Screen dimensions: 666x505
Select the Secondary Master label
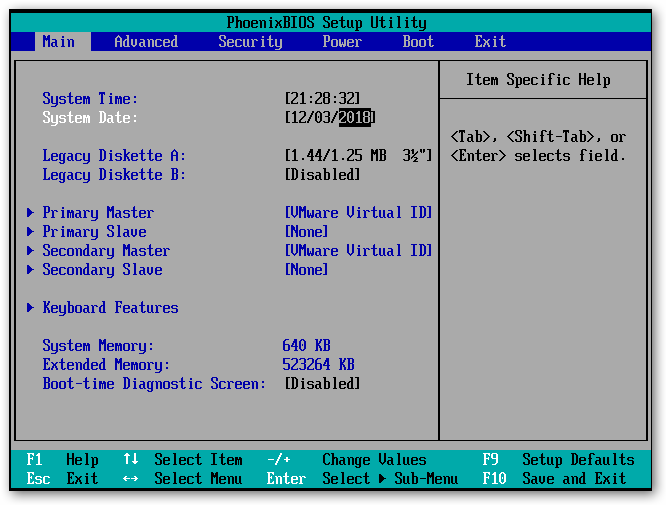106,251
